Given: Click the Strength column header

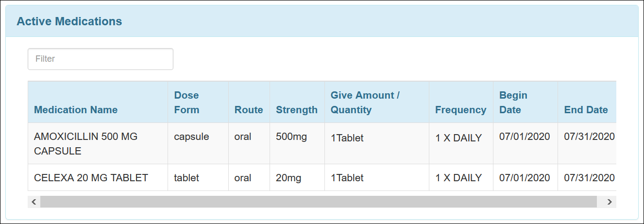Looking at the screenshot, I should pos(297,110).
